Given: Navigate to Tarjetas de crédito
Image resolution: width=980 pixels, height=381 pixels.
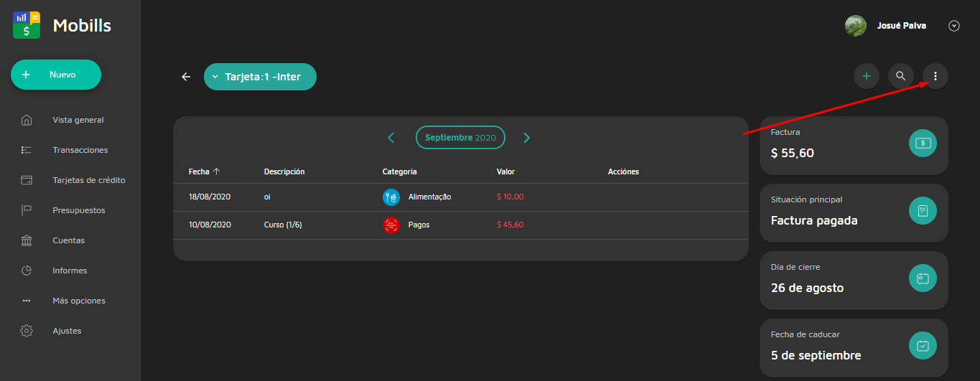Looking at the screenshot, I should (88, 180).
